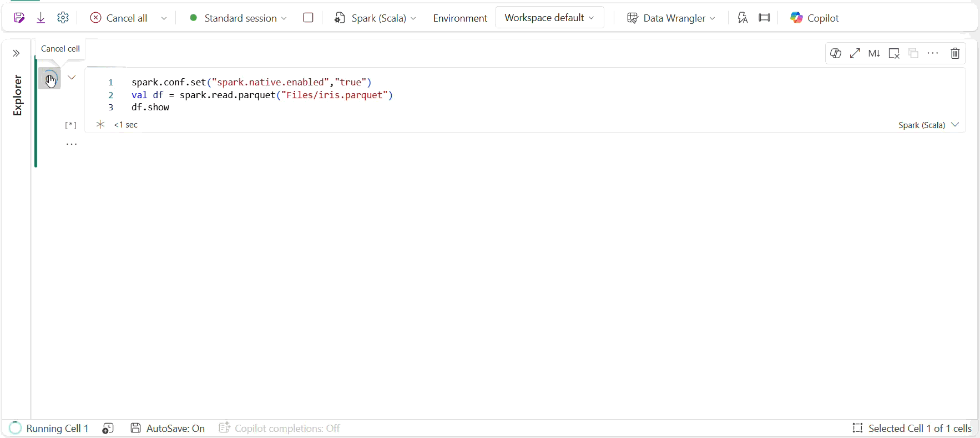Click the icon left of Copilot
Screen dimensions: 980x438
pyautogui.click(x=765, y=18)
